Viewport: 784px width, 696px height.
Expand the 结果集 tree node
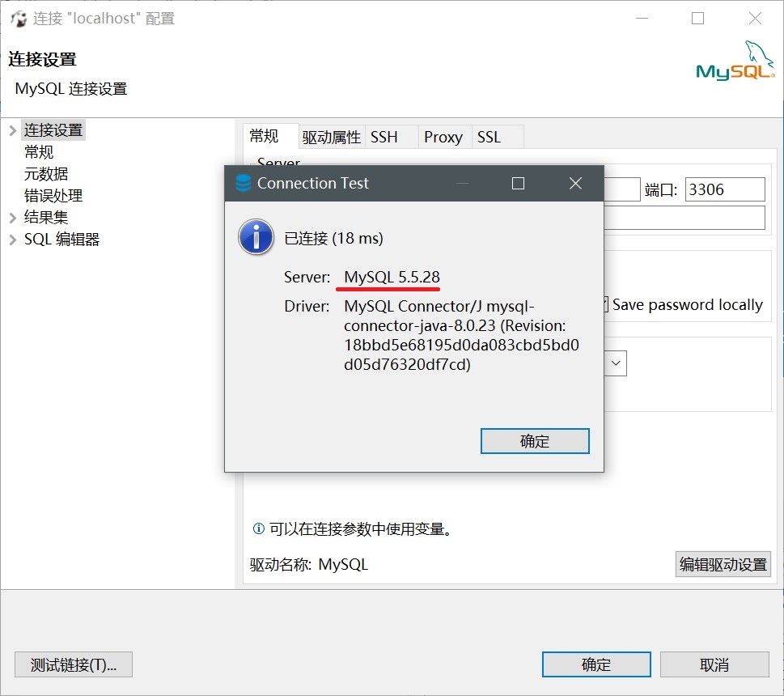(x=13, y=218)
